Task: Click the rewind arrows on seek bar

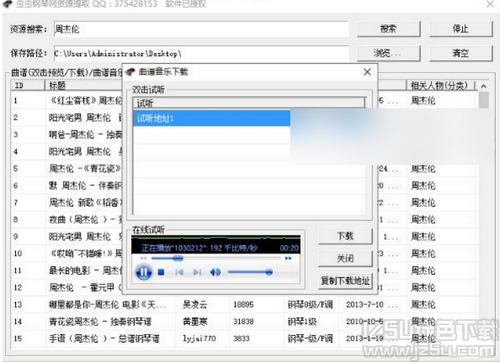Action: [x=143, y=258]
